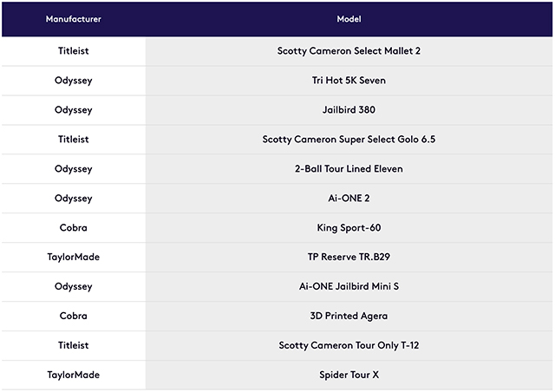Select Scotty Cameron Super Select Golo 6.5
This screenshot has width=555, height=392.
coord(349,139)
